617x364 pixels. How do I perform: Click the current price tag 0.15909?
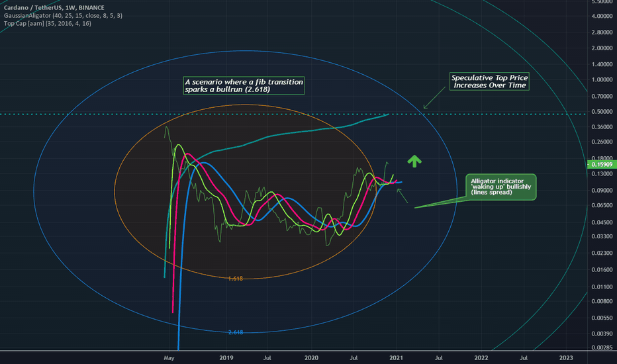(x=602, y=165)
